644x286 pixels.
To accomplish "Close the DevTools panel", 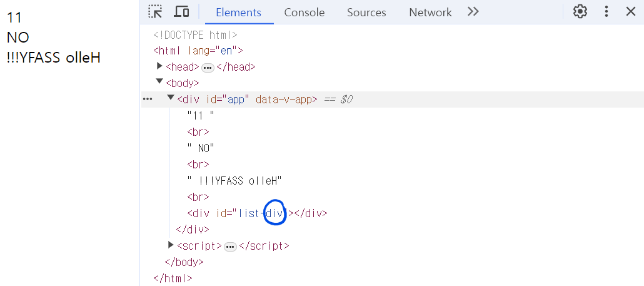I will (x=630, y=11).
